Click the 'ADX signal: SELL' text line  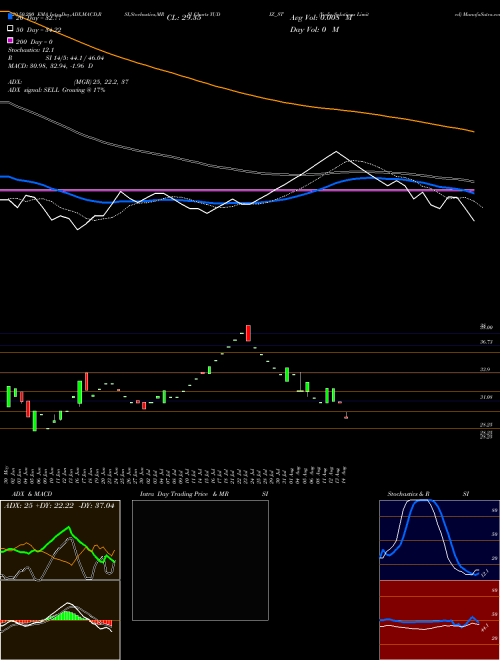click(56, 90)
